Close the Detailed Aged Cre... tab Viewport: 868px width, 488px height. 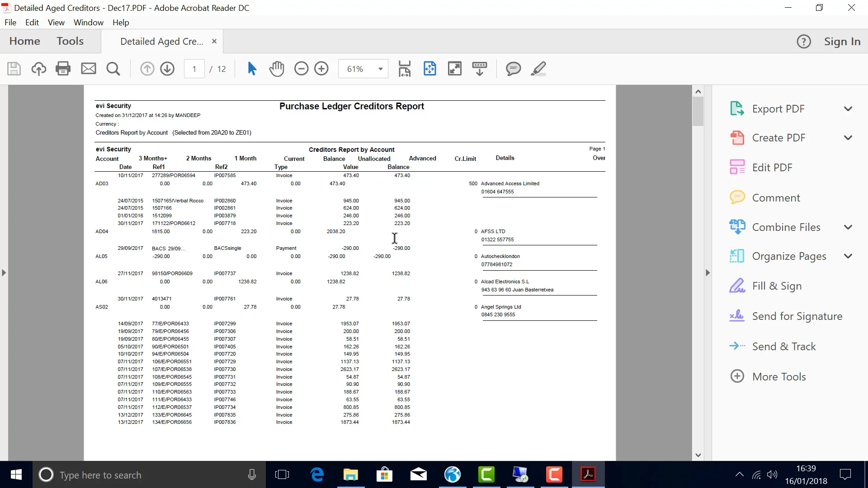[x=214, y=41]
